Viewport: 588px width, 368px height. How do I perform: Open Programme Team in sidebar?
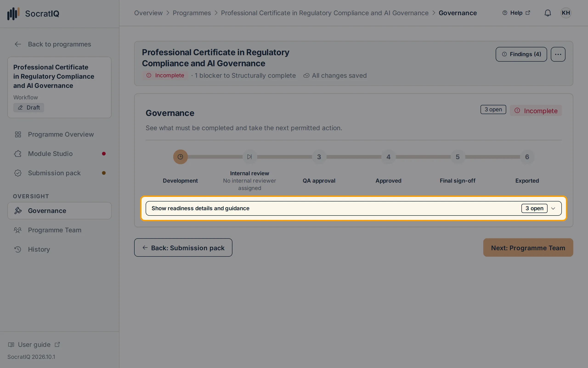coord(59,230)
